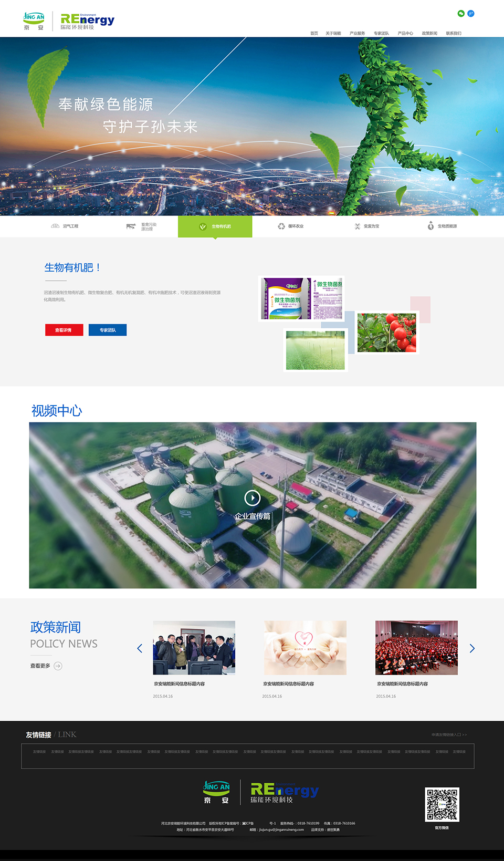Open the 申请友情链接入口 link
The height and width of the screenshot is (861, 504).
tap(449, 734)
